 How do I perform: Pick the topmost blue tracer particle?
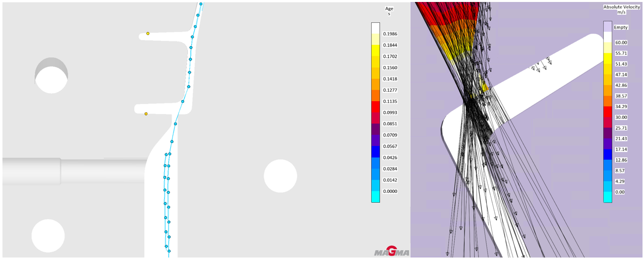201,4
